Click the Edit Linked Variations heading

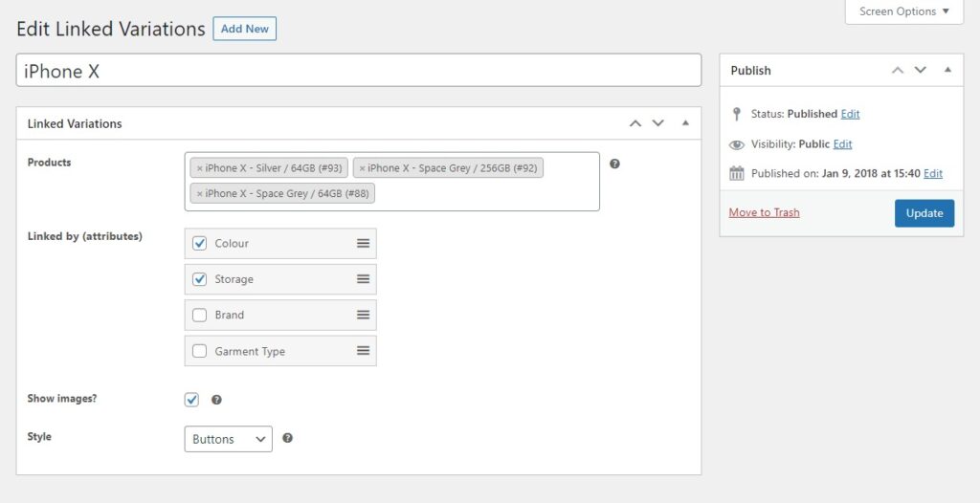111,29
